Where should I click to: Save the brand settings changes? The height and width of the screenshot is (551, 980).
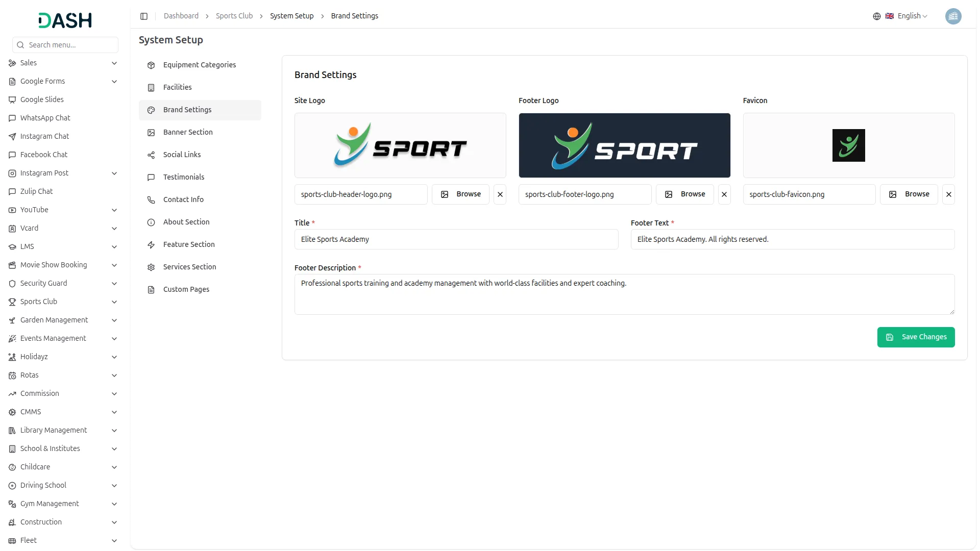coord(916,337)
